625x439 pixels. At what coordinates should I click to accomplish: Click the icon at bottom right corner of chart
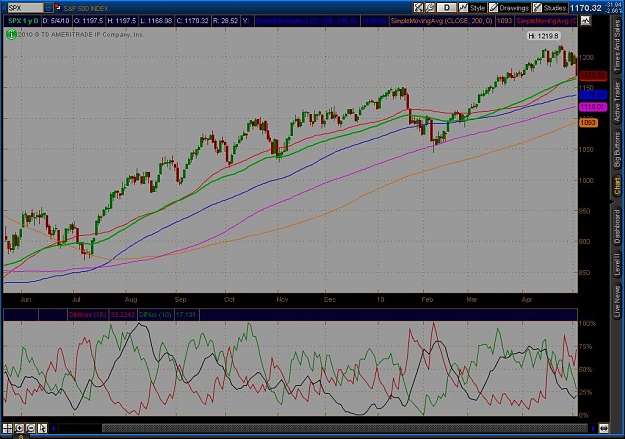[603, 429]
